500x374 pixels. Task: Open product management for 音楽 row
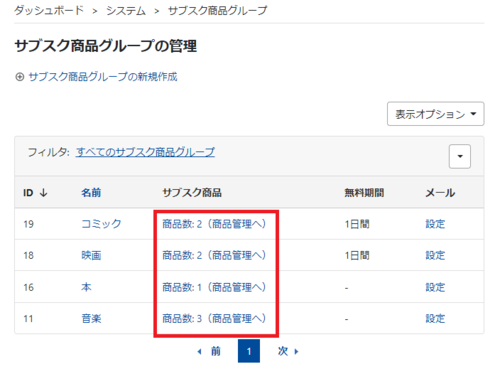pyautogui.click(x=214, y=318)
